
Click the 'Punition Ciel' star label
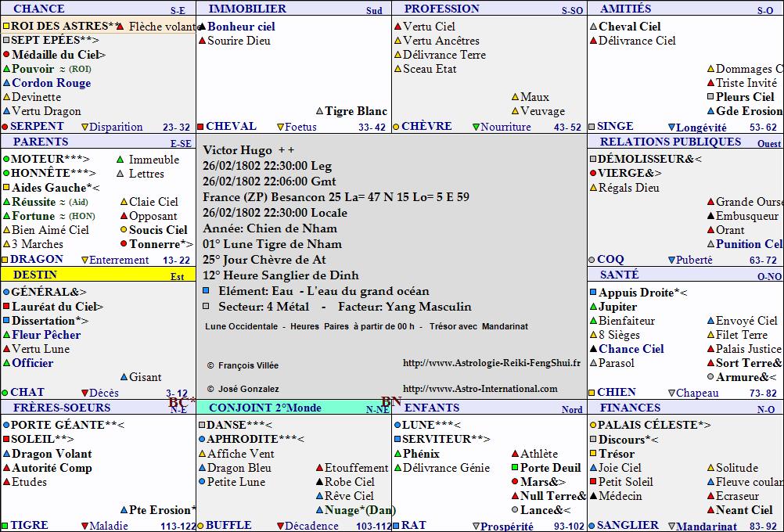750,244
